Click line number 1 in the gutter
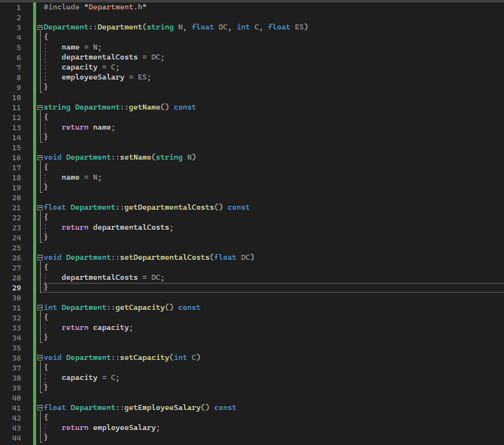This screenshot has width=504, height=445. [19, 8]
